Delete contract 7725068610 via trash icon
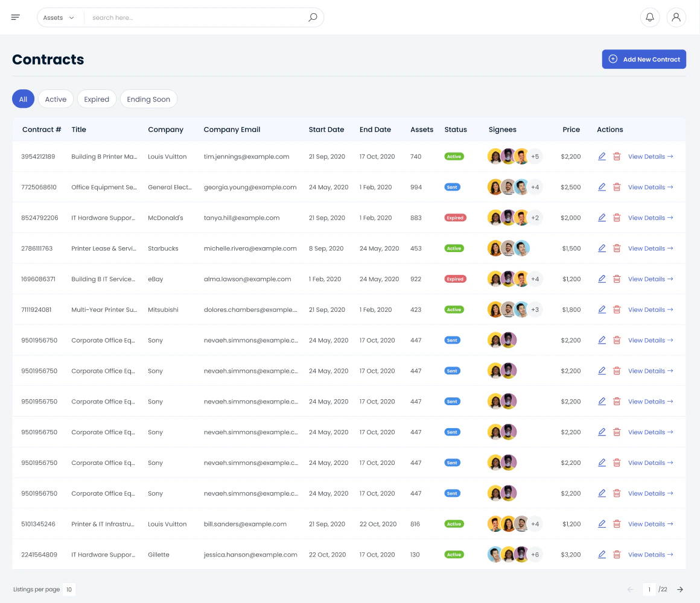This screenshot has width=700, height=603. tap(617, 188)
